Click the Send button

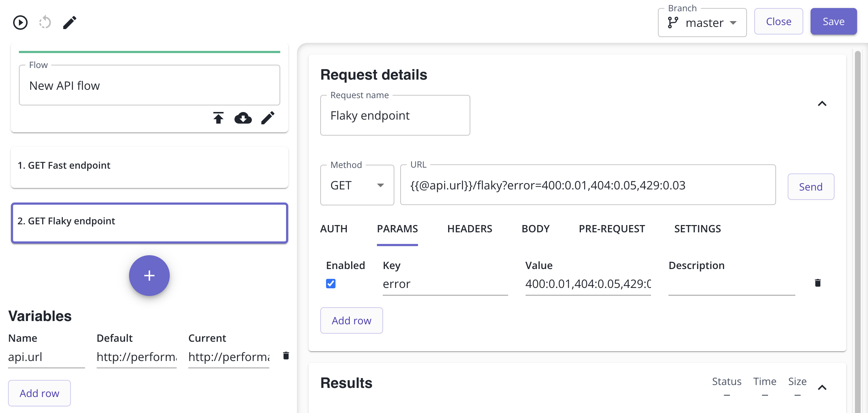(x=811, y=187)
